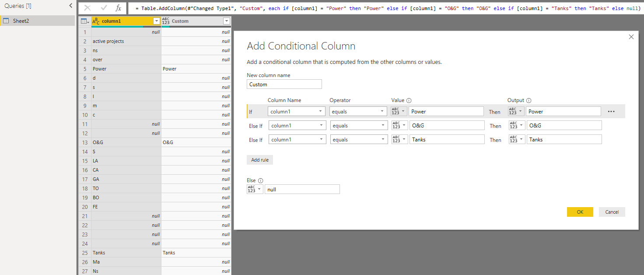
Task: Open Column Name dropdown in the If row
Action: tap(297, 111)
